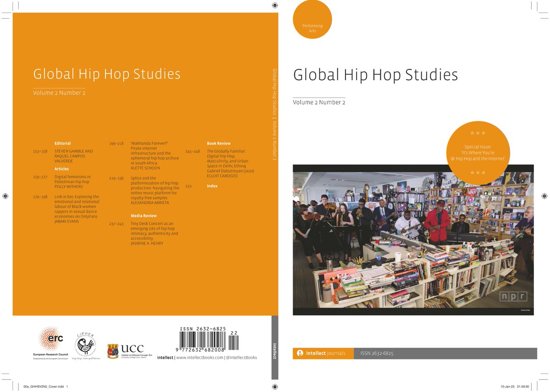Click the back cover 'Global Hip Hop Studies' title

click(x=107, y=74)
